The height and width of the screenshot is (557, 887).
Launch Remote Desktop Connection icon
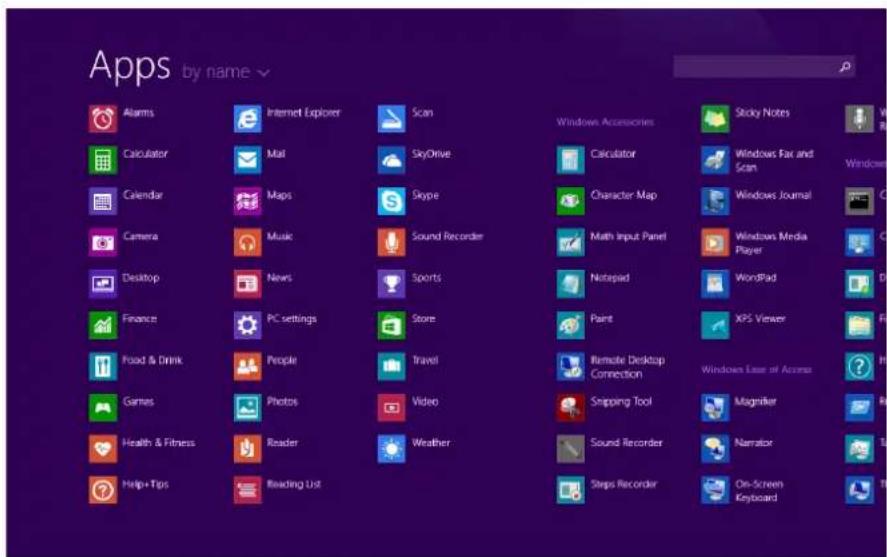pyautogui.click(x=570, y=366)
